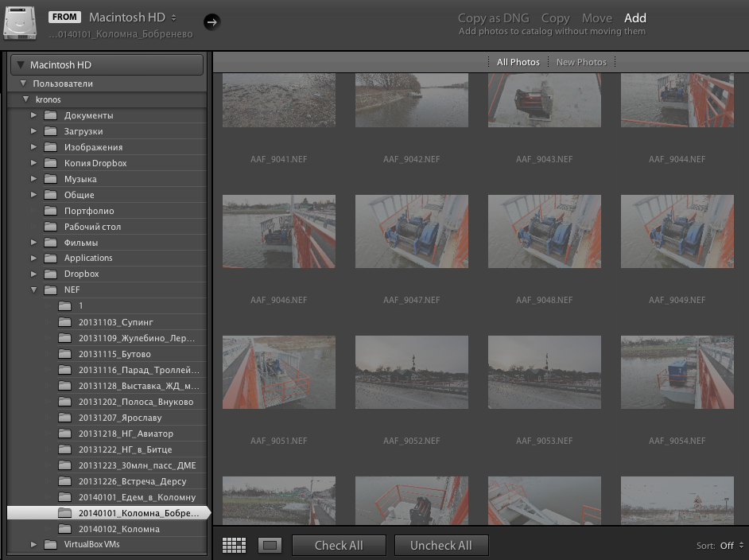Show New Photos filter
Screen dimensions: 749x560
click(x=581, y=62)
